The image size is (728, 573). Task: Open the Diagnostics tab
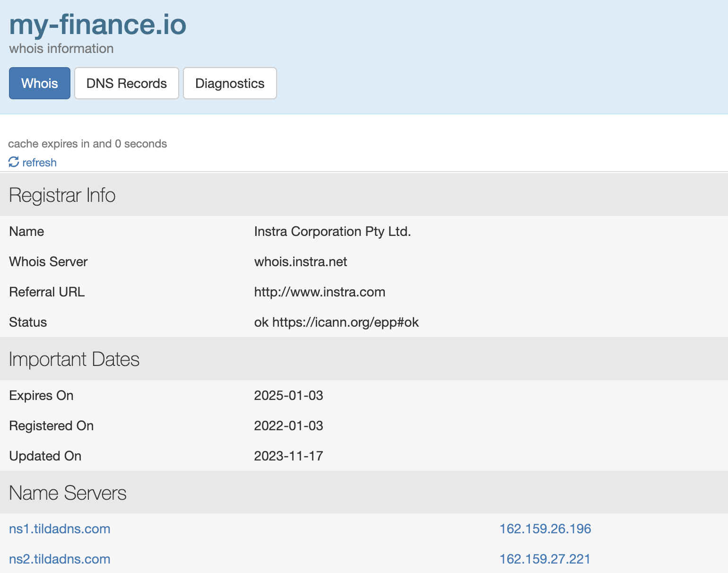click(230, 83)
